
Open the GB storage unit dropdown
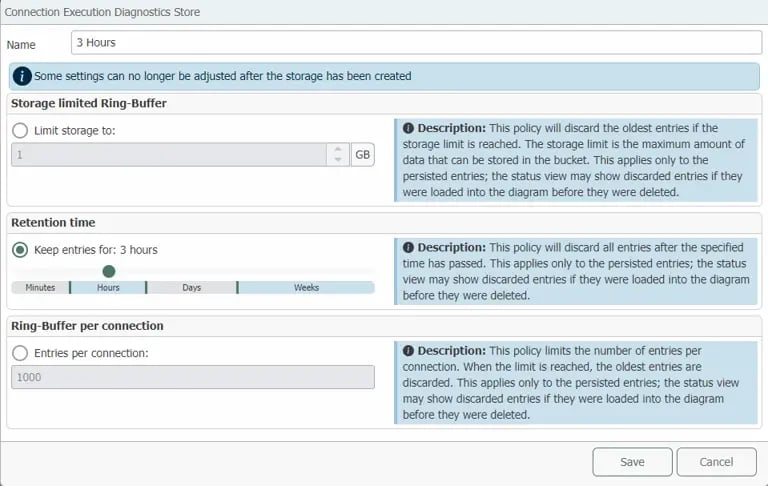pyautogui.click(x=362, y=155)
